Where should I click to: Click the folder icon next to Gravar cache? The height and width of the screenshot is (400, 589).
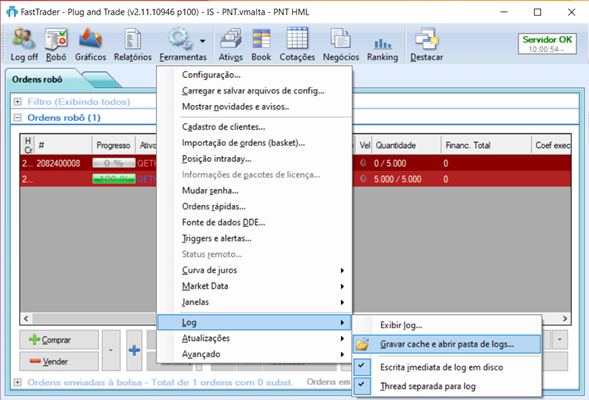click(362, 344)
